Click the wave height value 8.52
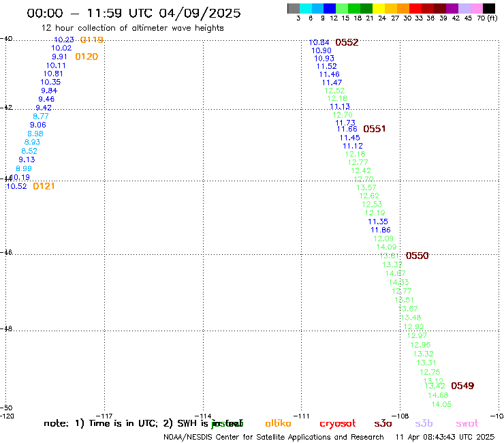 (29, 151)
